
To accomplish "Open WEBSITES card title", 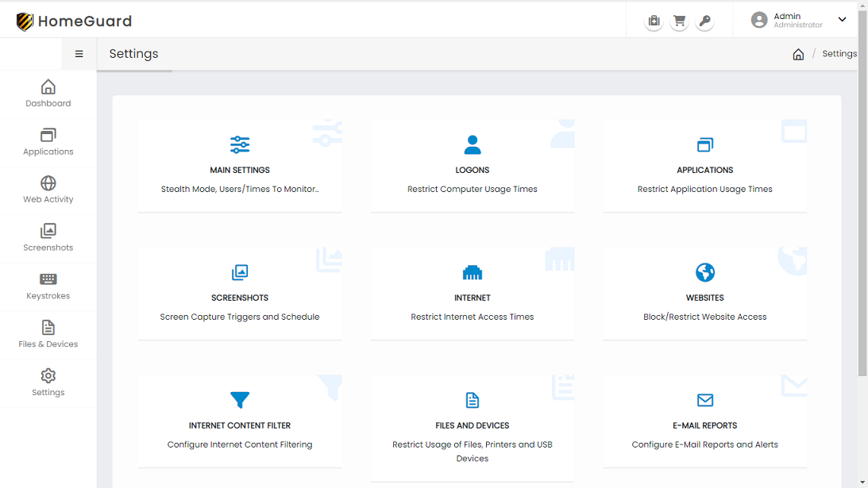I will (x=704, y=298).
